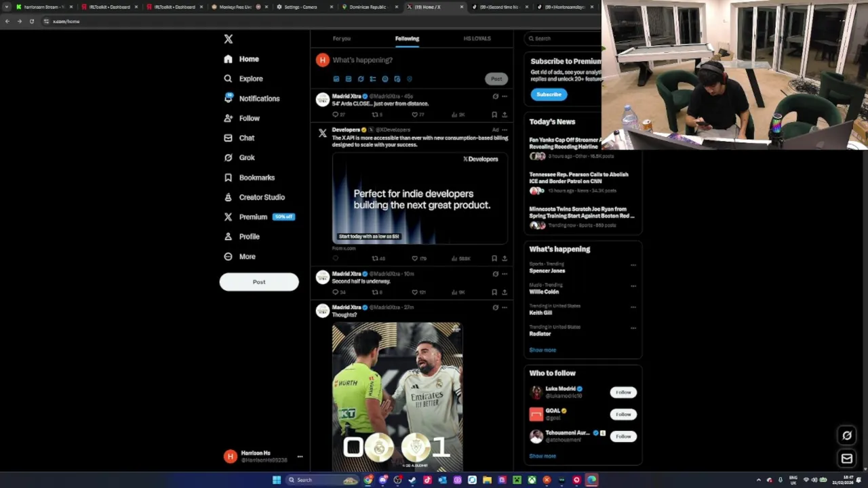
Task: Select the Following timeline tab
Action: click(x=407, y=39)
